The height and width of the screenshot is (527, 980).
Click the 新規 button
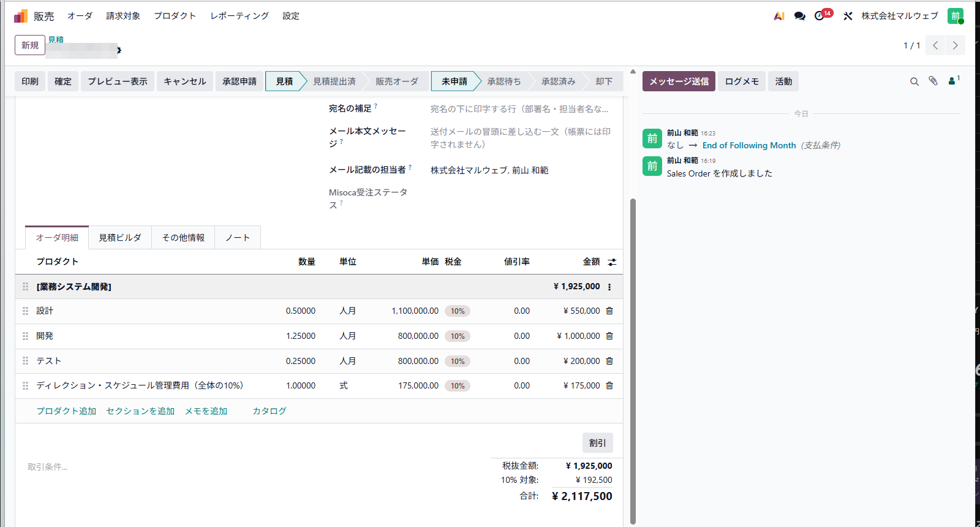coord(30,45)
